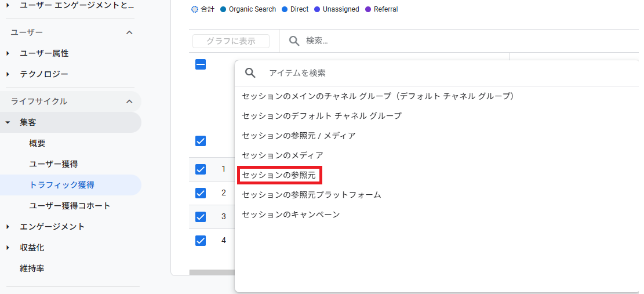The height and width of the screenshot is (294, 644).
Task: Uncheck the checkbox for row 1
Action: click(x=201, y=169)
